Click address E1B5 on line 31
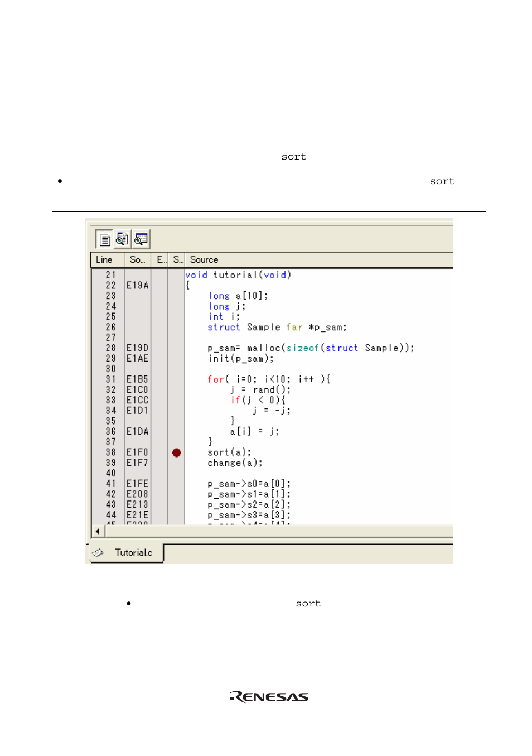The width and height of the screenshot is (532, 756). click(138, 379)
